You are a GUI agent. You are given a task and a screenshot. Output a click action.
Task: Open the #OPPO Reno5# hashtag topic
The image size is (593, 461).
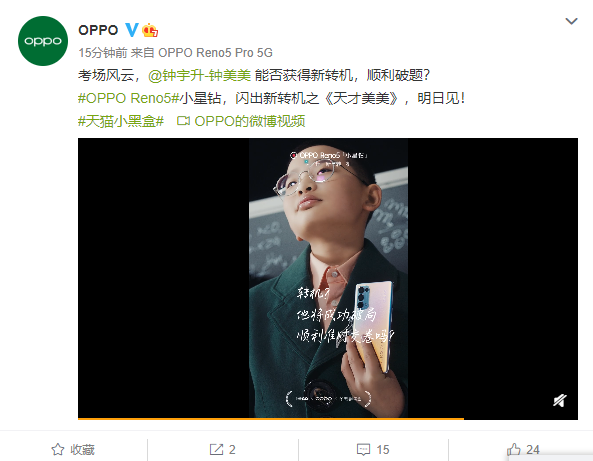(128, 98)
